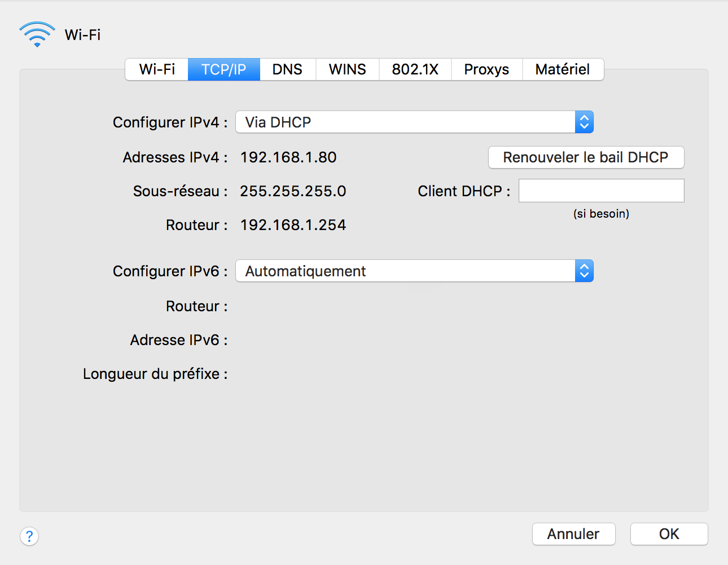Click the Wi-Fi signal icon in header
Image resolution: width=728 pixels, height=565 pixels.
pos(37,34)
